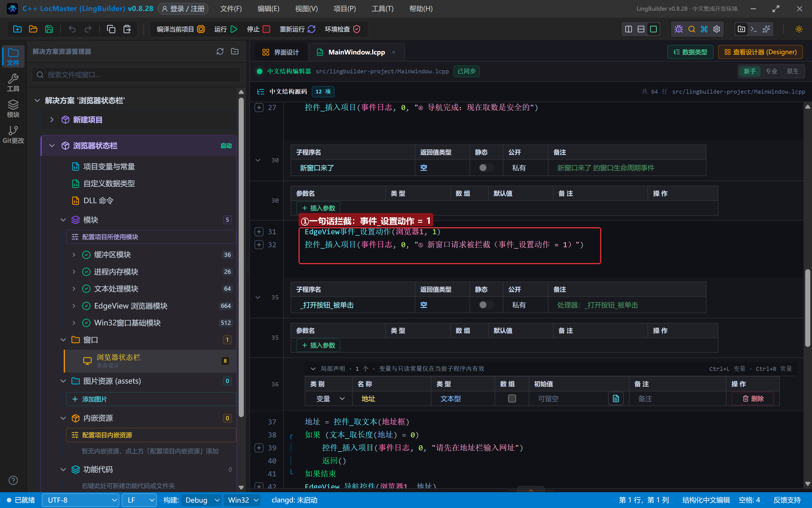Viewport: 812px width, 508px height.
Task: Click the 查看设计器 (Designer) button
Action: tap(760, 52)
